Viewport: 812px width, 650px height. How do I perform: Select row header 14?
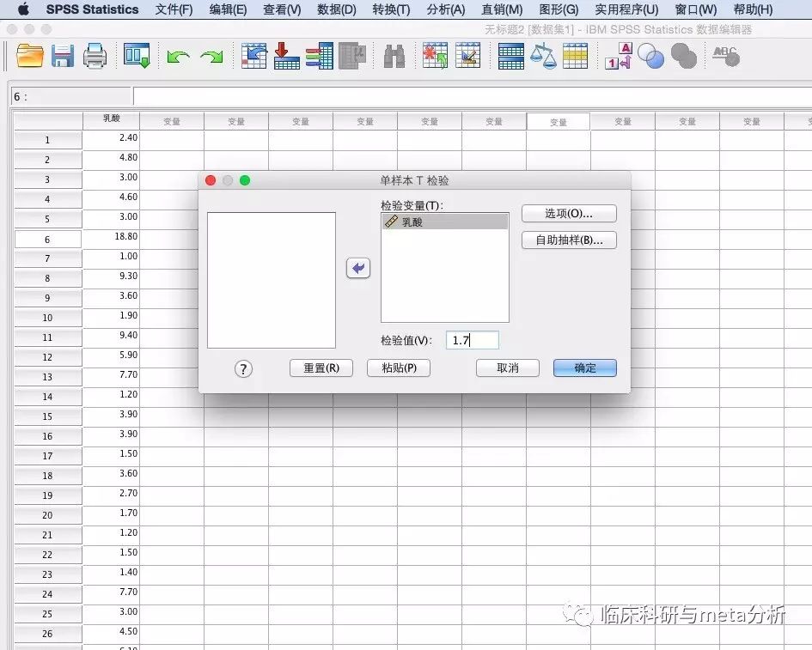[x=47, y=397]
